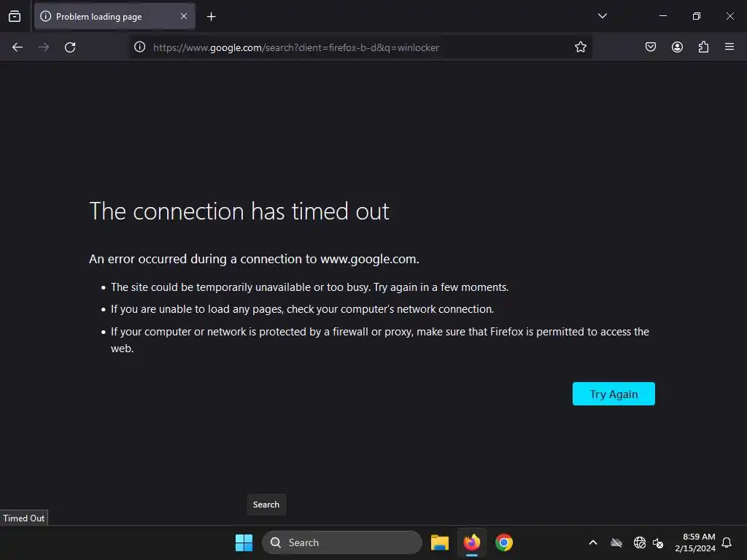
Task: Open the Windows Start menu
Action: pos(244,542)
